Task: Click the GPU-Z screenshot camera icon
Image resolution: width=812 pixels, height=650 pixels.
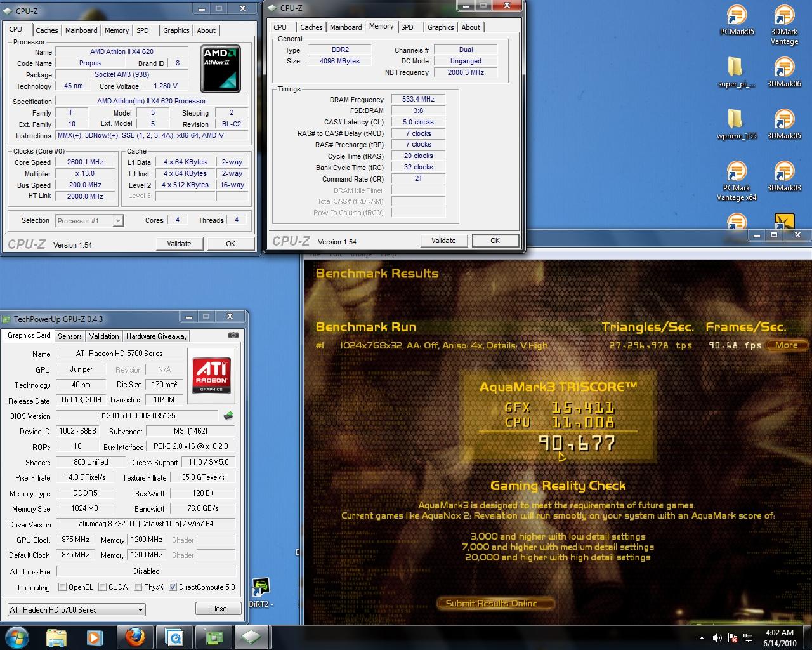Action: 233,335
